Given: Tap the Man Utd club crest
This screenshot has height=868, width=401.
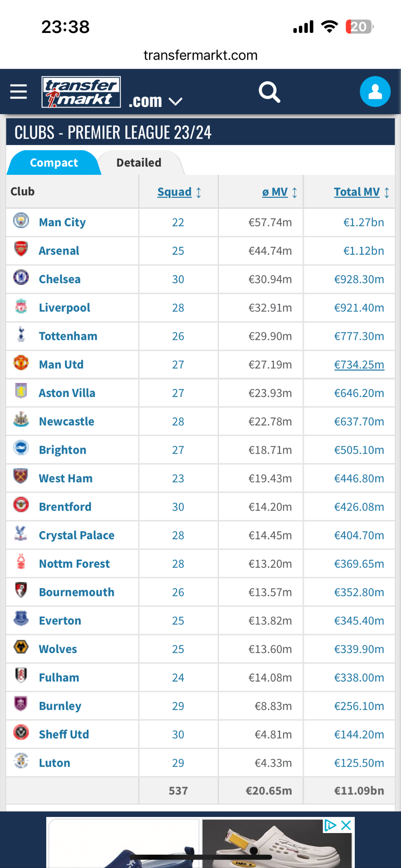Looking at the screenshot, I should pyautogui.click(x=21, y=362).
